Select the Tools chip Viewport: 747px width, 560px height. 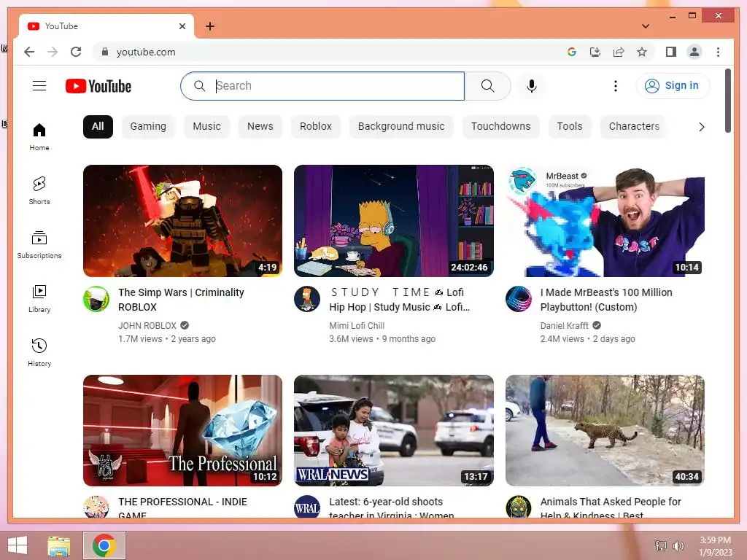[570, 127]
